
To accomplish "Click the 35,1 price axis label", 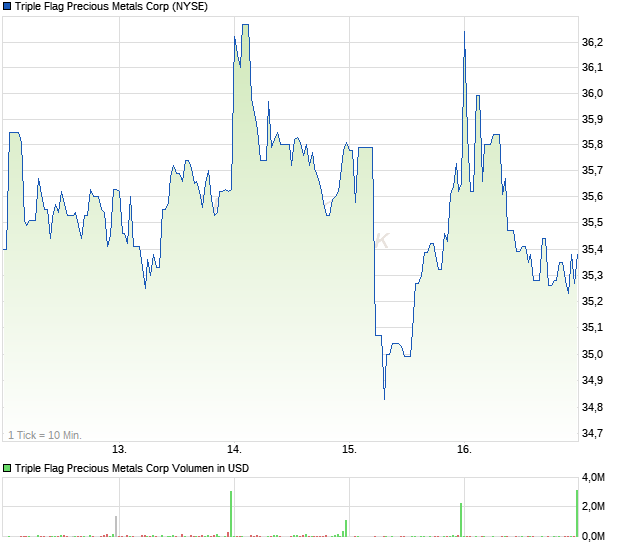I will click(x=592, y=327).
